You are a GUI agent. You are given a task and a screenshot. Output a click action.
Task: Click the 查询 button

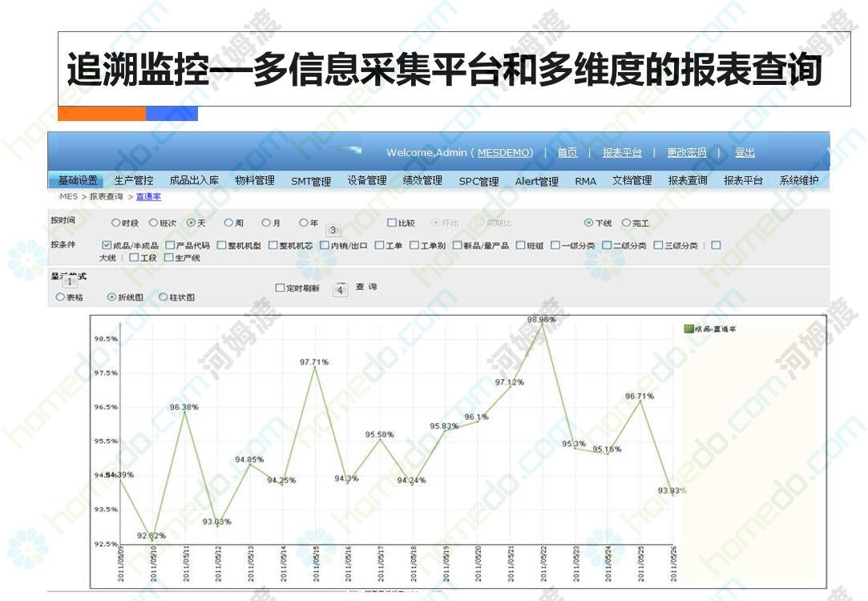pyautogui.click(x=366, y=287)
